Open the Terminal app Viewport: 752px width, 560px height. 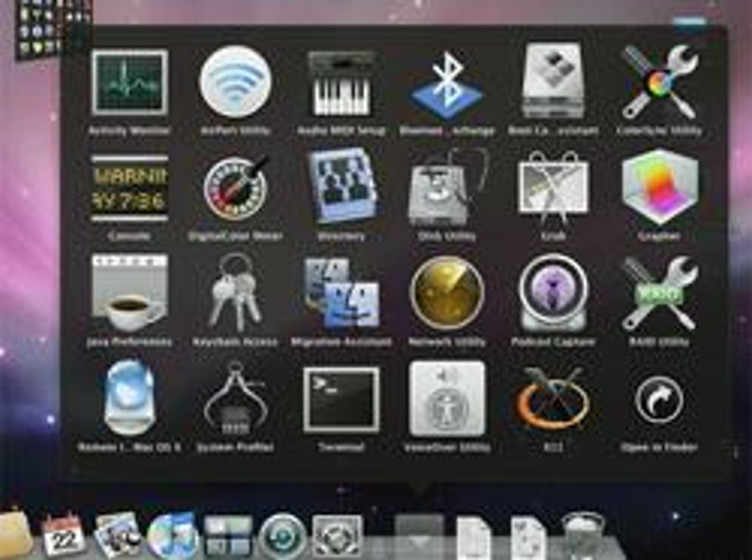pyautogui.click(x=341, y=400)
